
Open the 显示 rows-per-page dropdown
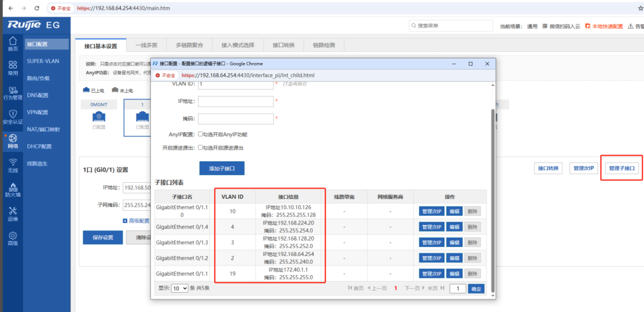[x=180, y=288]
